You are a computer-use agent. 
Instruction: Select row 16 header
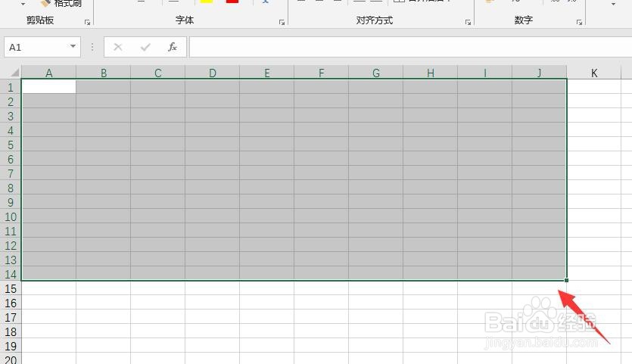[x=11, y=303]
